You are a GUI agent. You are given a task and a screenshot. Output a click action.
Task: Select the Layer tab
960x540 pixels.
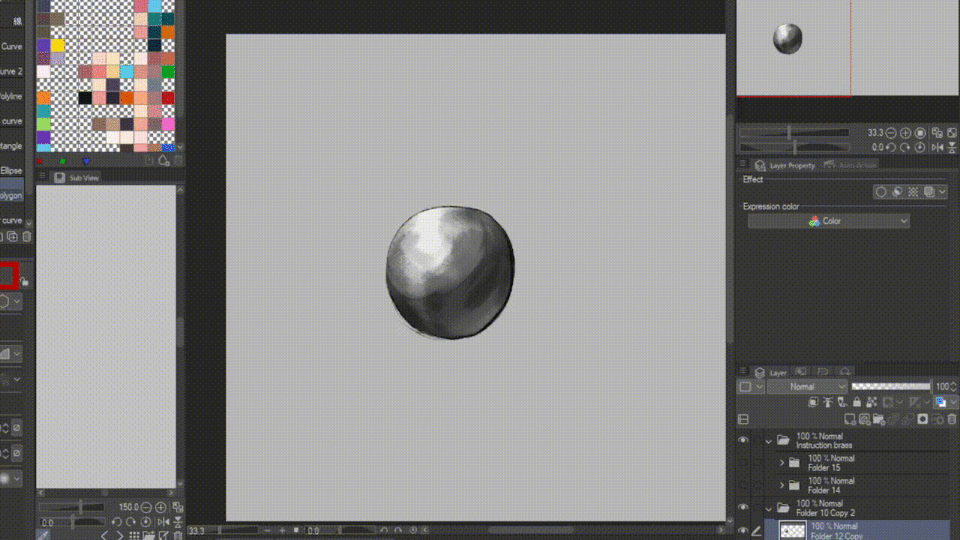click(x=771, y=372)
